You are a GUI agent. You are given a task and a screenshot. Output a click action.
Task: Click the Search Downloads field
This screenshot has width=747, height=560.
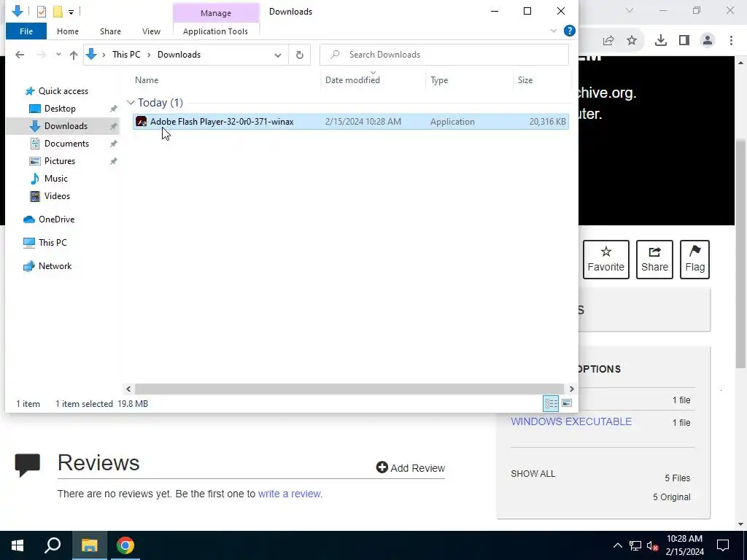[444, 55]
